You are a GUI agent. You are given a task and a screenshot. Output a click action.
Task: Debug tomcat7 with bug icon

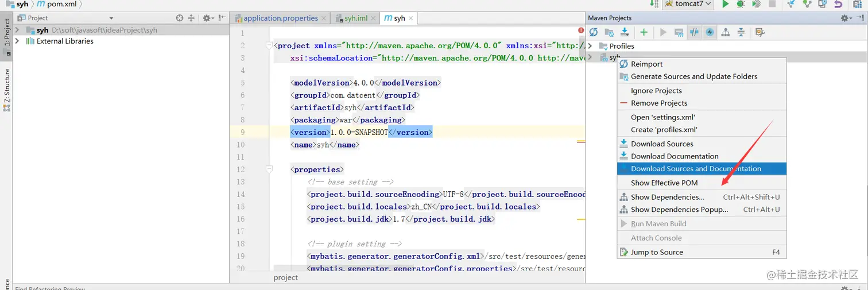741,4
